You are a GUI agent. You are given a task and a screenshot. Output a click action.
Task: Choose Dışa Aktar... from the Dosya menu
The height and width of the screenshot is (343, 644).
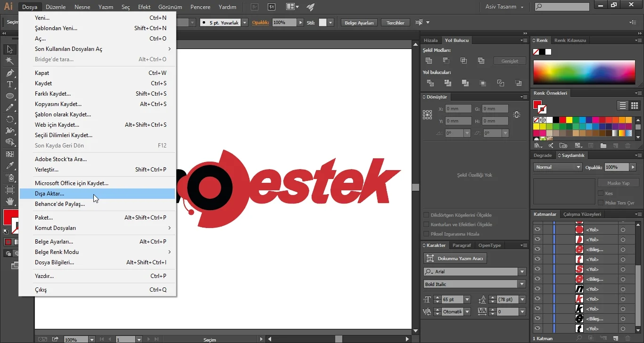(x=97, y=194)
